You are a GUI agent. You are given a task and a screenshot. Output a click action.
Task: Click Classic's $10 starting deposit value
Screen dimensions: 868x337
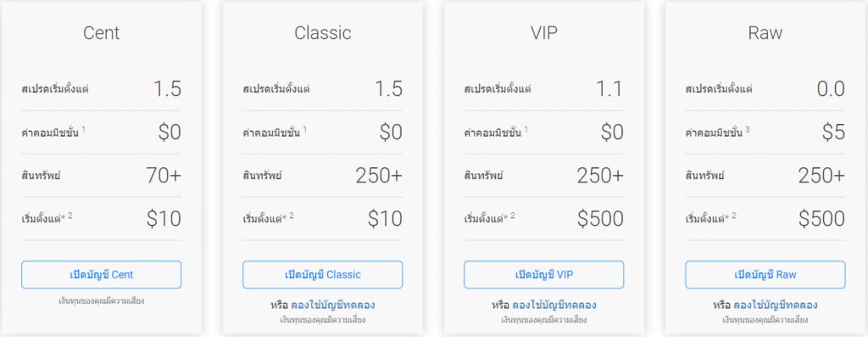pyautogui.click(x=386, y=219)
